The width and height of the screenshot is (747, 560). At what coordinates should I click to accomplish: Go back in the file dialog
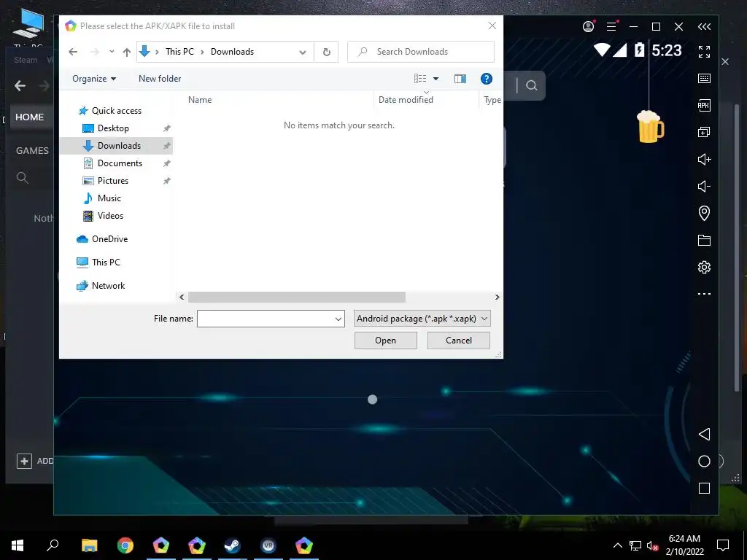click(73, 52)
